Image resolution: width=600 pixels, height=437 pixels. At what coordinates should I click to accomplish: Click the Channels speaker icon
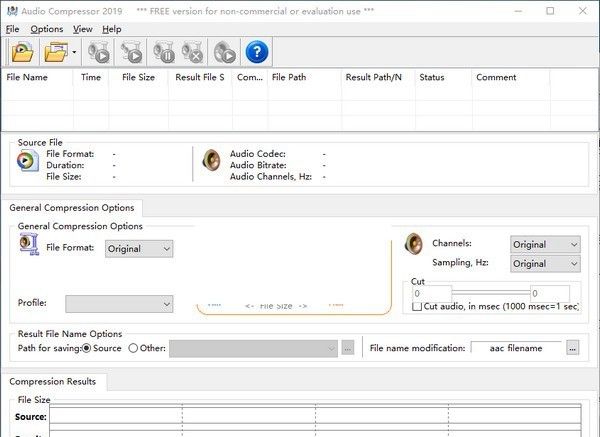(x=414, y=243)
